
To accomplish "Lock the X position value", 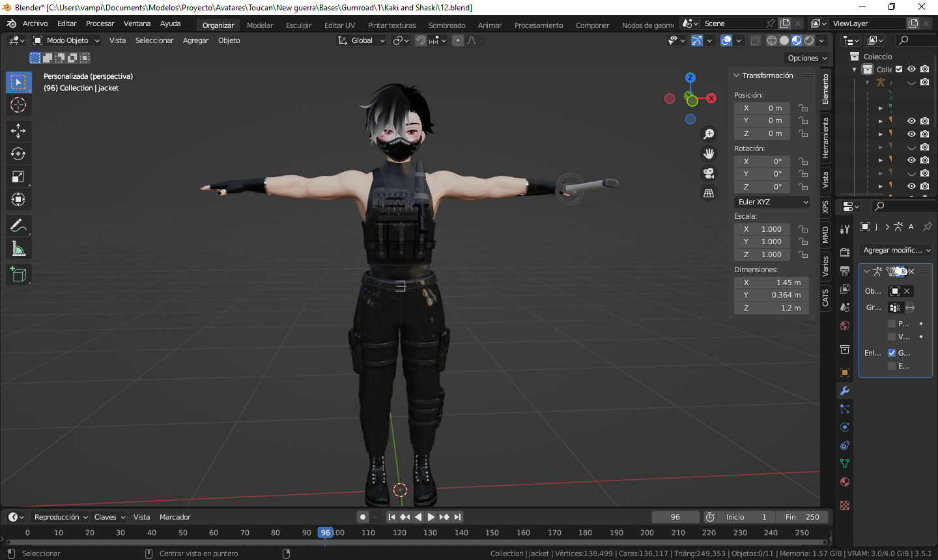I will 803,108.
